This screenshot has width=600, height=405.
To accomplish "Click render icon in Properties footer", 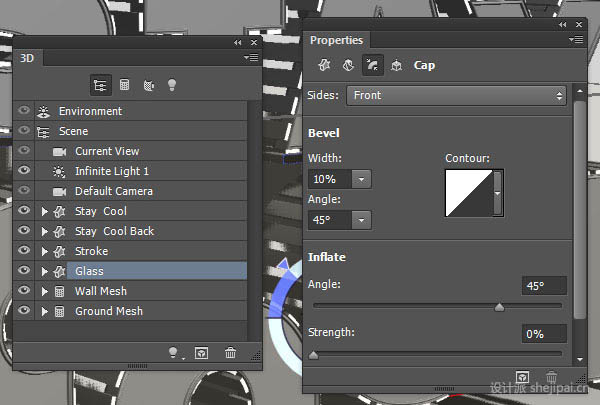I will click(522, 377).
